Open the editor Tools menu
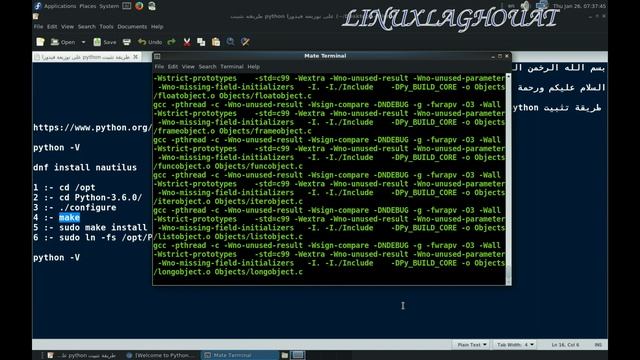Viewport: 640px width, 360px height. (106, 27)
